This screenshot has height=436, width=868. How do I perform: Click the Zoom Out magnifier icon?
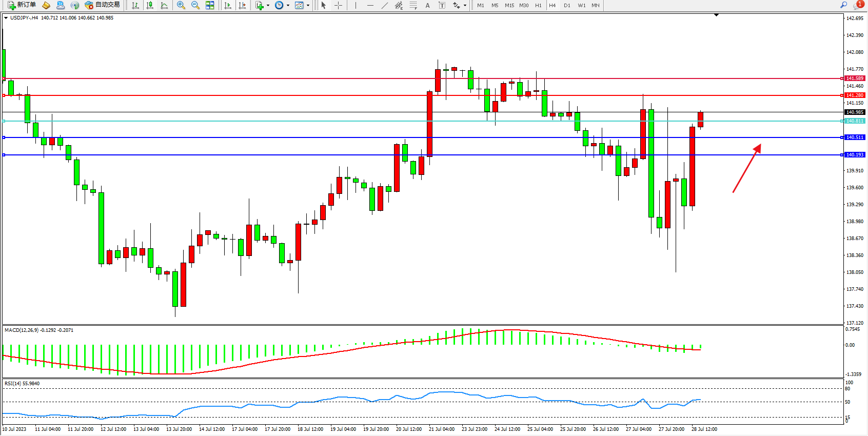pos(195,5)
